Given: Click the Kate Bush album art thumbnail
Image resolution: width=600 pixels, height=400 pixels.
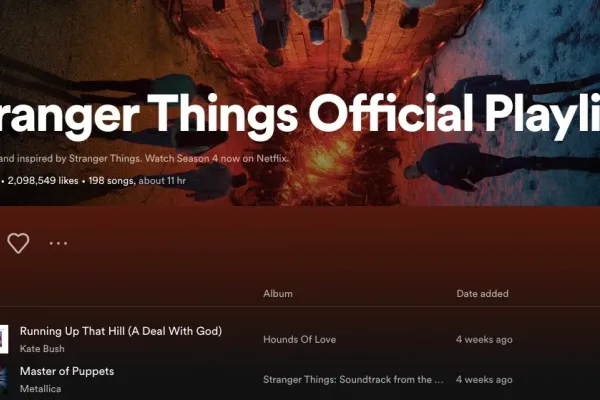Looking at the screenshot, I should tap(4, 339).
